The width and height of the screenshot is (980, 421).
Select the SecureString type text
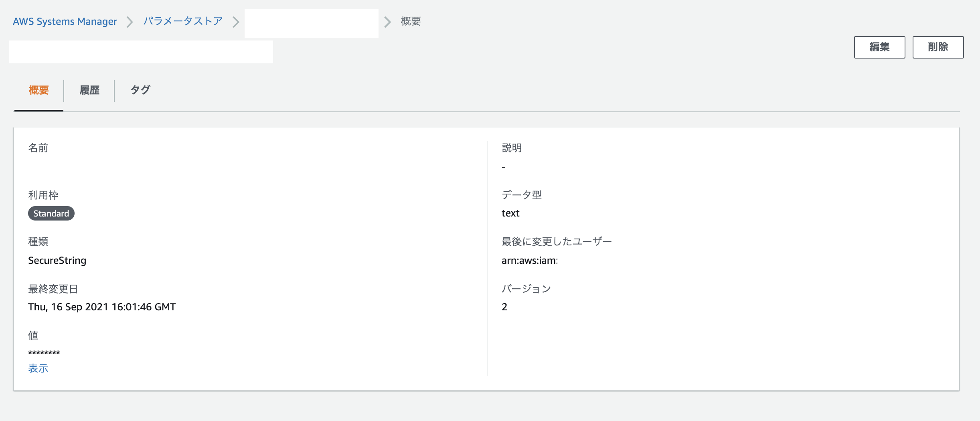point(57,260)
